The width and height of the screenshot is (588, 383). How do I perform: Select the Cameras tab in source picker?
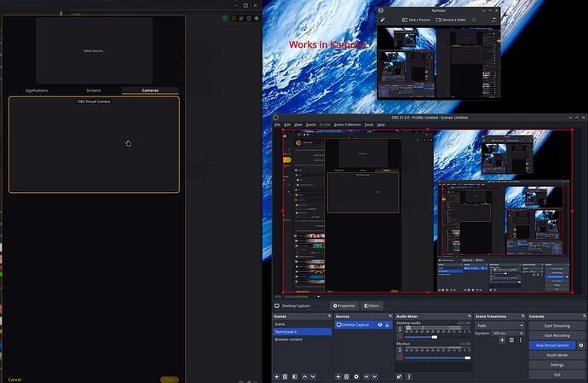coord(150,90)
